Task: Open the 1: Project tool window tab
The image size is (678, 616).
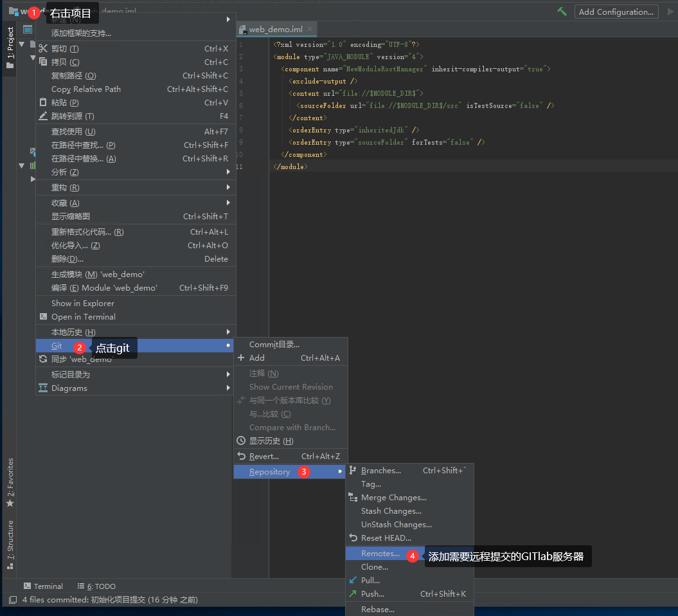Action: tap(10, 48)
